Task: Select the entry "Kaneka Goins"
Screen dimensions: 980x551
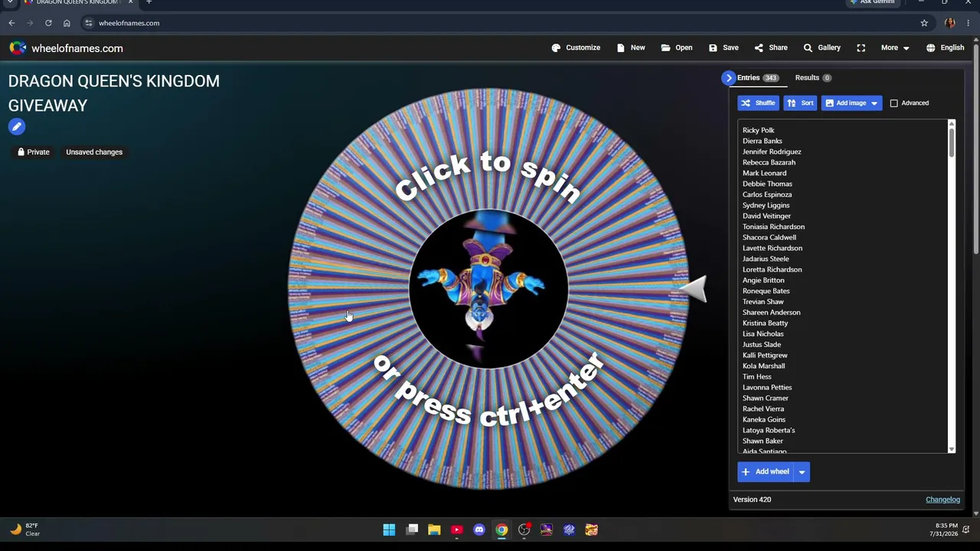Action: (x=763, y=419)
